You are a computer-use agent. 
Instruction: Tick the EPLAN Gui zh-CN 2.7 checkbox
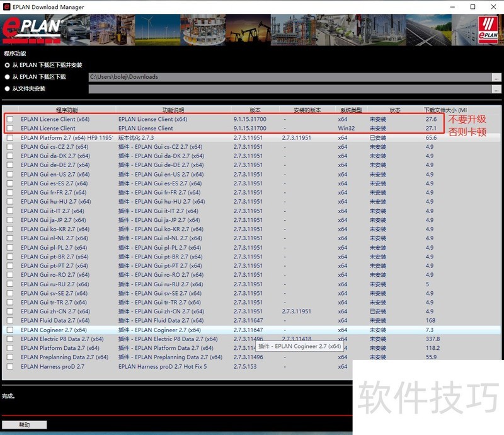10,311
